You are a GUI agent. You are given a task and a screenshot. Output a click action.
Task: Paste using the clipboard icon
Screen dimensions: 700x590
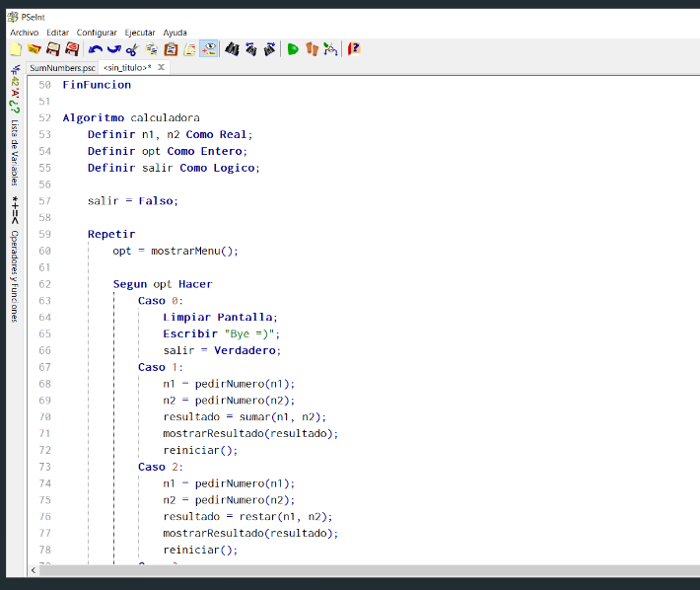coord(171,48)
